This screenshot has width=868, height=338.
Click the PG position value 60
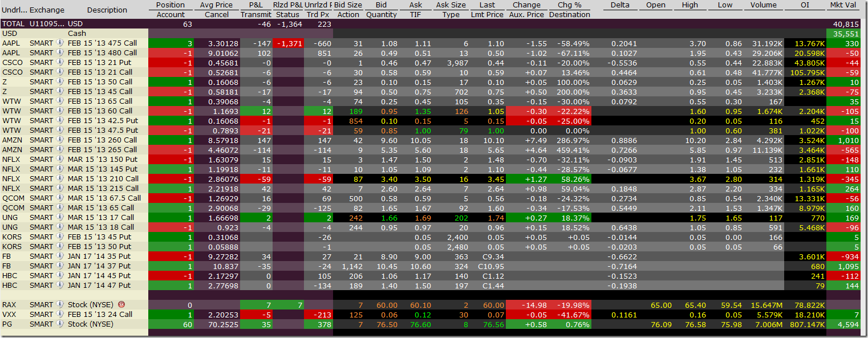coord(188,324)
